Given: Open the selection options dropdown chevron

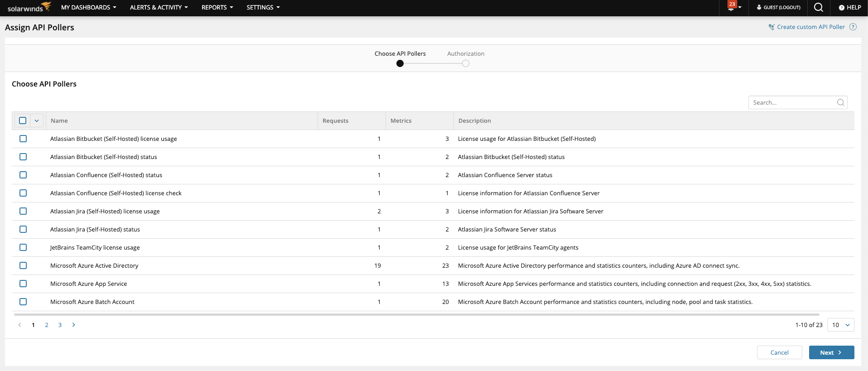Looking at the screenshot, I should tap(37, 120).
